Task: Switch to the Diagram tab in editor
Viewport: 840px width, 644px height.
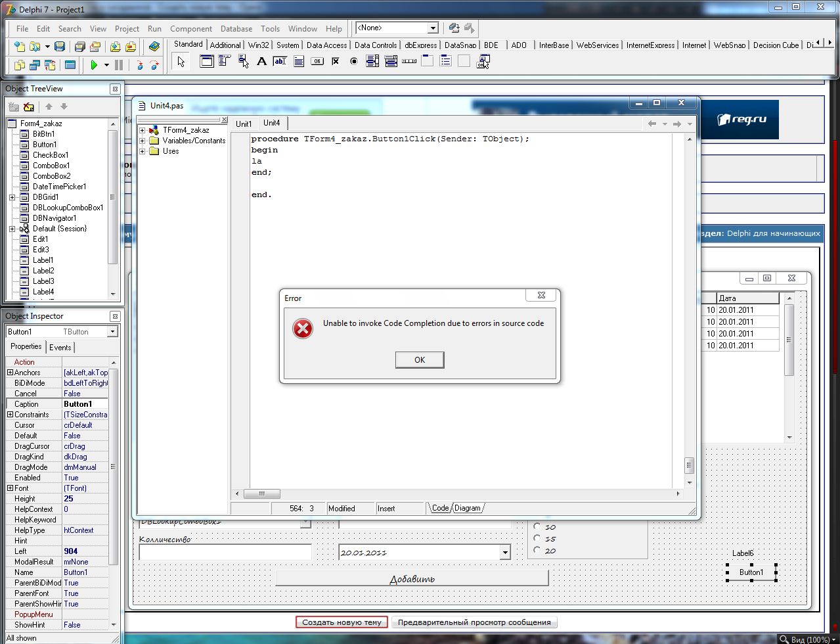Action: [468, 508]
